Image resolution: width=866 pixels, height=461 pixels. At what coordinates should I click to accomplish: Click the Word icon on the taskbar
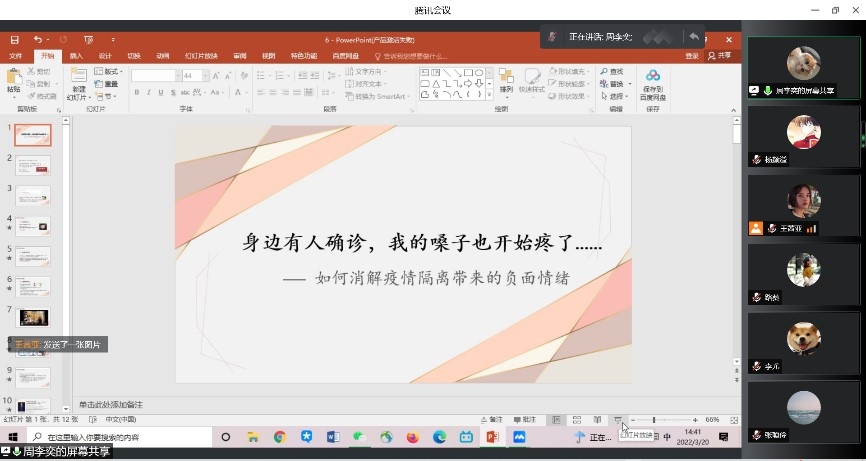click(x=333, y=437)
